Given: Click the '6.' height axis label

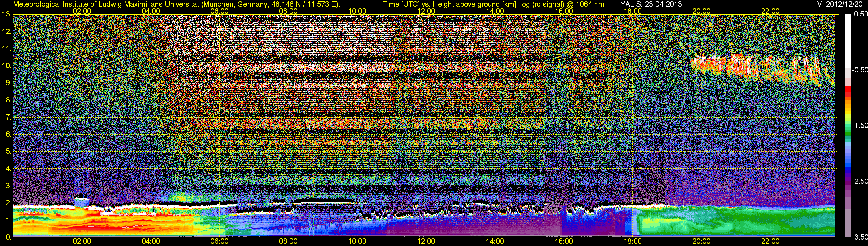Looking at the screenshot, I should pos(8,135).
